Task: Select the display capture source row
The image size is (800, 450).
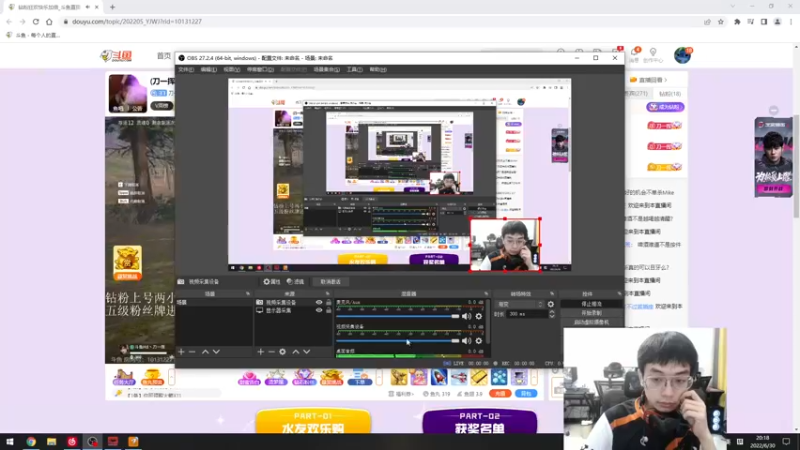Action: (293, 310)
